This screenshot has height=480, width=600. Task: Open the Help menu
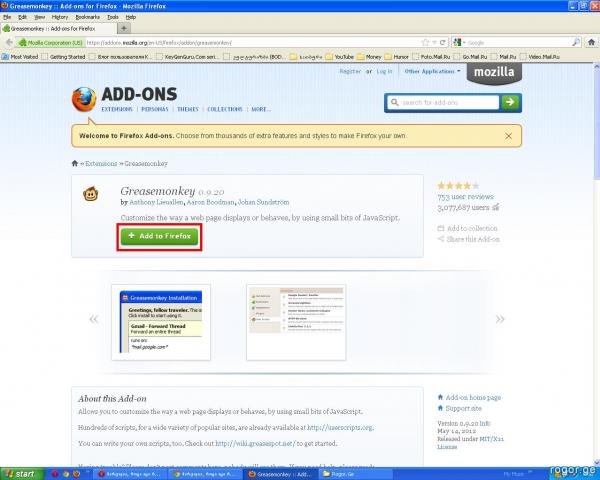click(131, 17)
